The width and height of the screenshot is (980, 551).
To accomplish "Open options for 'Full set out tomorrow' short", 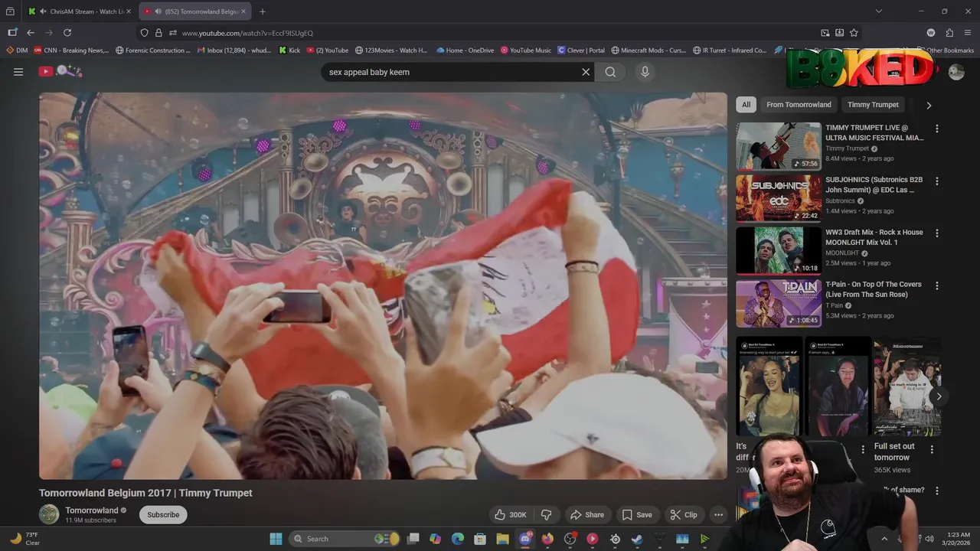I will click(x=932, y=449).
